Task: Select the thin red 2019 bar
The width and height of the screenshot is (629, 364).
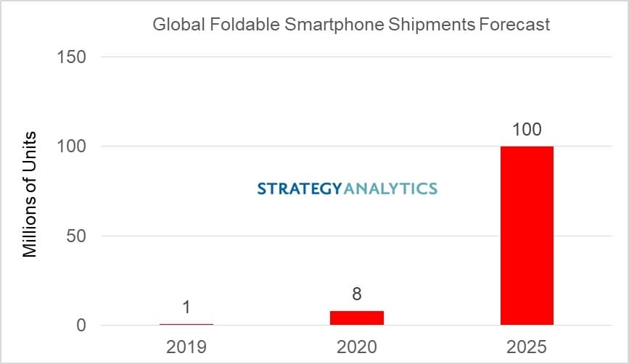Action: coord(186,324)
